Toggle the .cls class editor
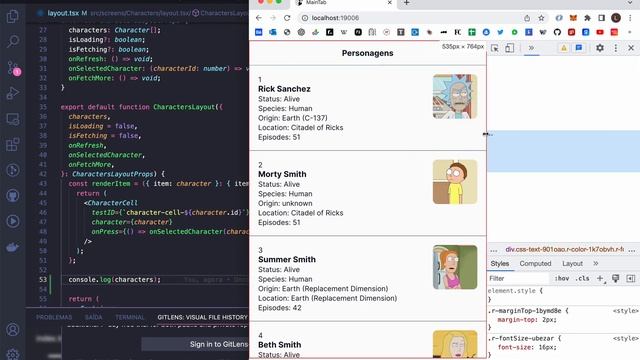640x360 pixels. click(582, 278)
